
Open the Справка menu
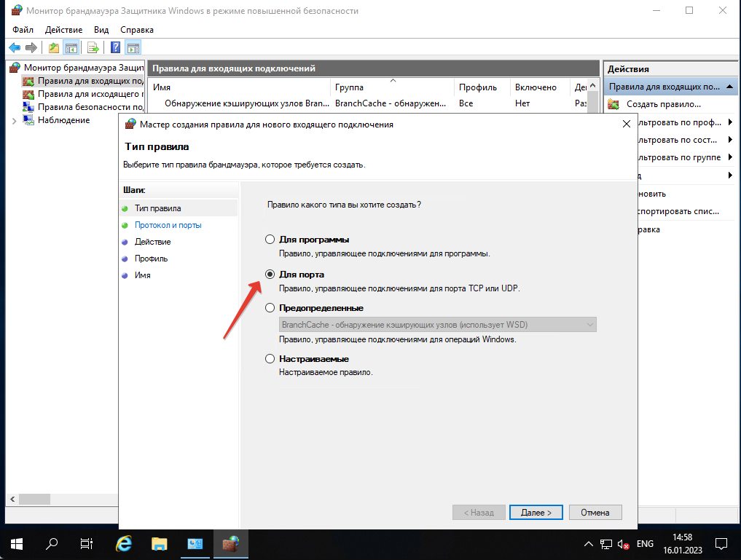click(x=136, y=30)
